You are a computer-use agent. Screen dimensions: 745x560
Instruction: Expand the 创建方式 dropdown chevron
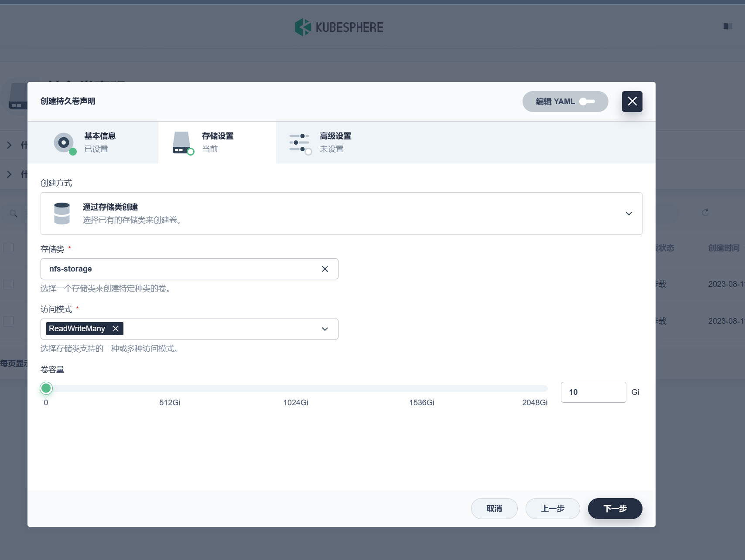pos(629,214)
